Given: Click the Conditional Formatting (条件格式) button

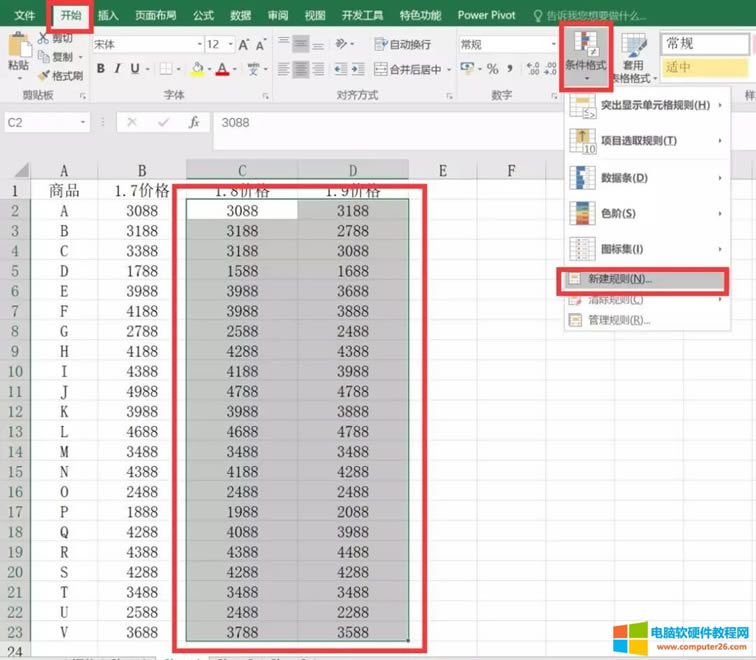Looking at the screenshot, I should pyautogui.click(x=584, y=56).
